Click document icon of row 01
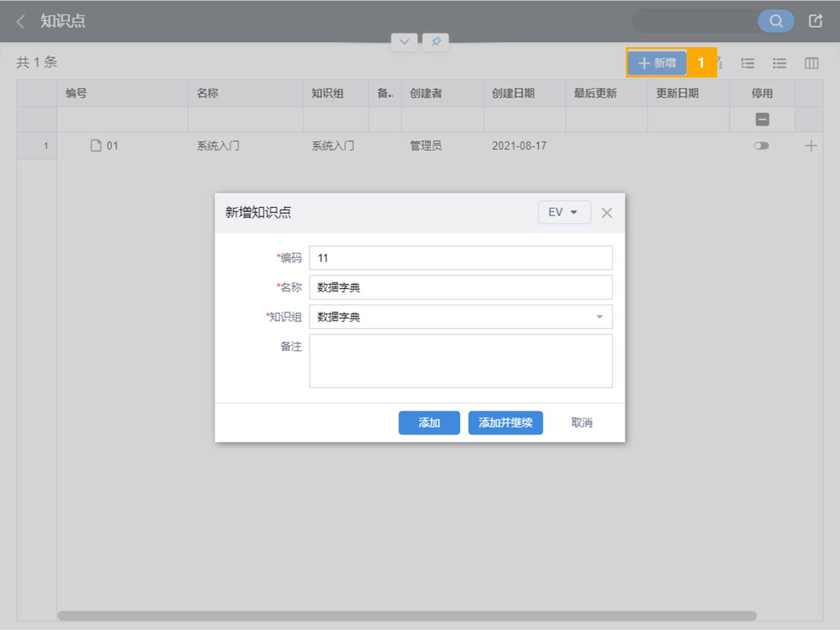The image size is (840, 630). [x=96, y=146]
